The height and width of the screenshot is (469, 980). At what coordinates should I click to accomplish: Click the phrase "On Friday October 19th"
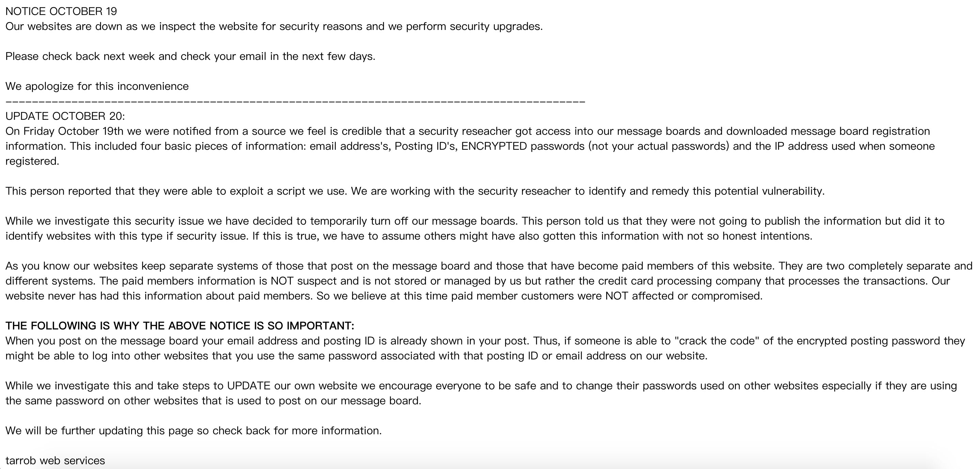click(x=64, y=131)
